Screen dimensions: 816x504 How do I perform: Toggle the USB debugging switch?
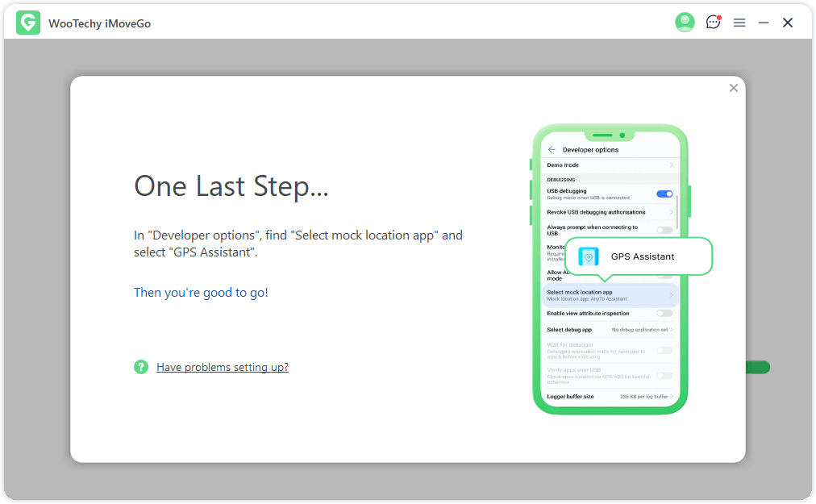pos(664,194)
